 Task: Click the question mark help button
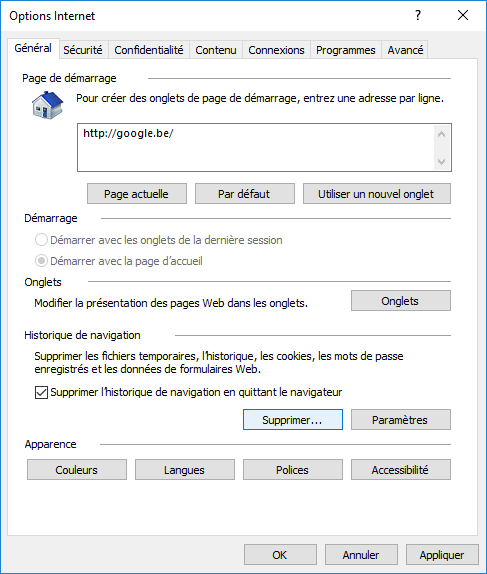pos(418,15)
